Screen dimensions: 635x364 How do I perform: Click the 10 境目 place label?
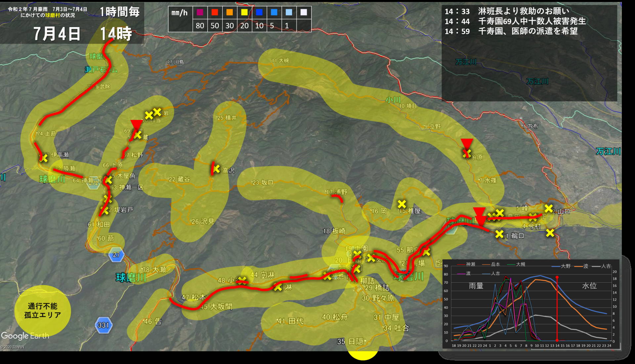pos(408,106)
